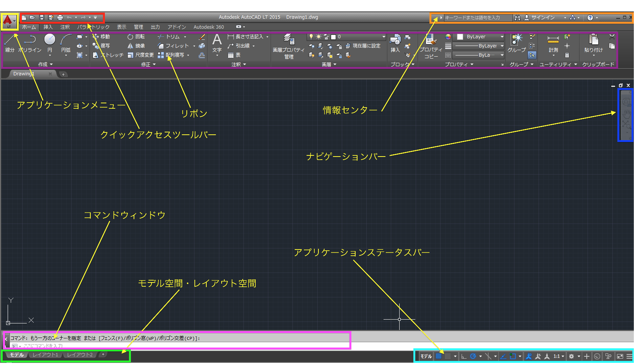Switch to the 注釈 ribbon tab
This screenshot has height=364, width=635.
tap(65, 27)
